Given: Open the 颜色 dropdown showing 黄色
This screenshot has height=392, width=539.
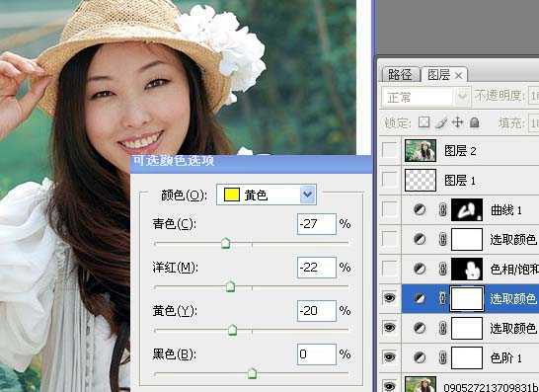Looking at the screenshot, I should tap(267, 195).
